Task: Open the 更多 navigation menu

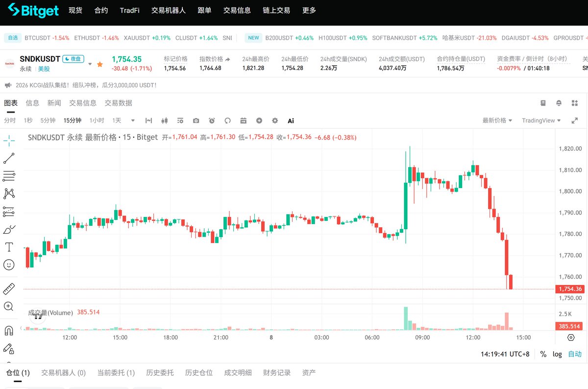Action: pyautogui.click(x=309, y=10)
